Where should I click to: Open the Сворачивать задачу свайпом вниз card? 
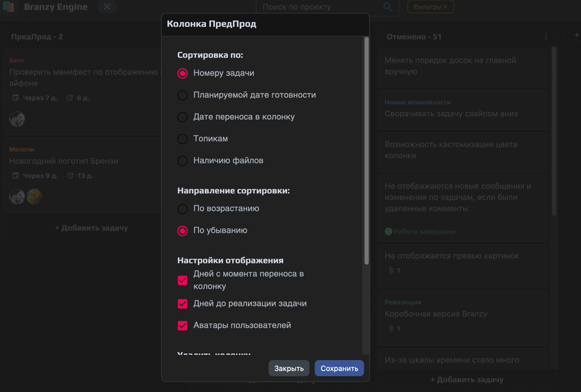(463, 110)
